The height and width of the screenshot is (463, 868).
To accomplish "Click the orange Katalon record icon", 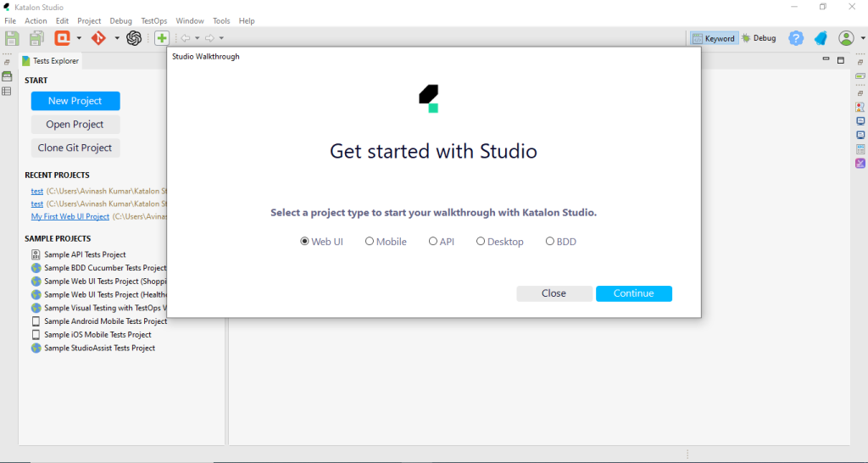I will [x=62, y=37].
